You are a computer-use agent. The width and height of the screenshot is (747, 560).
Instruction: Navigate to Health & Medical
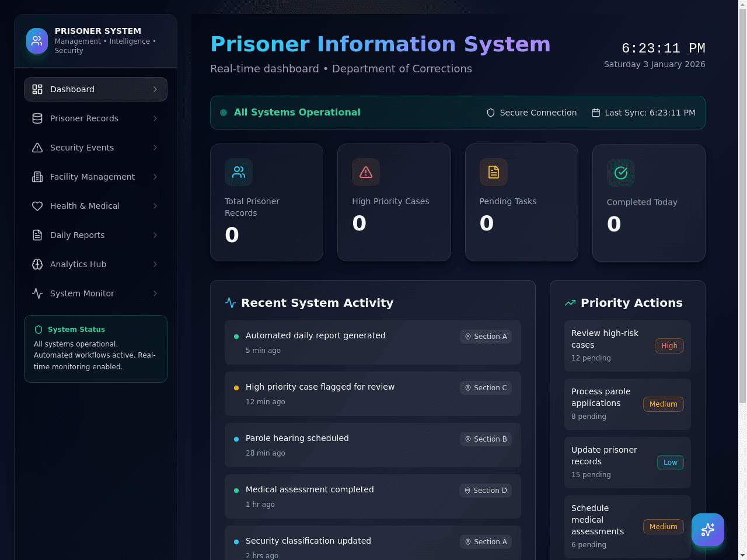click(x=96, y=206)
